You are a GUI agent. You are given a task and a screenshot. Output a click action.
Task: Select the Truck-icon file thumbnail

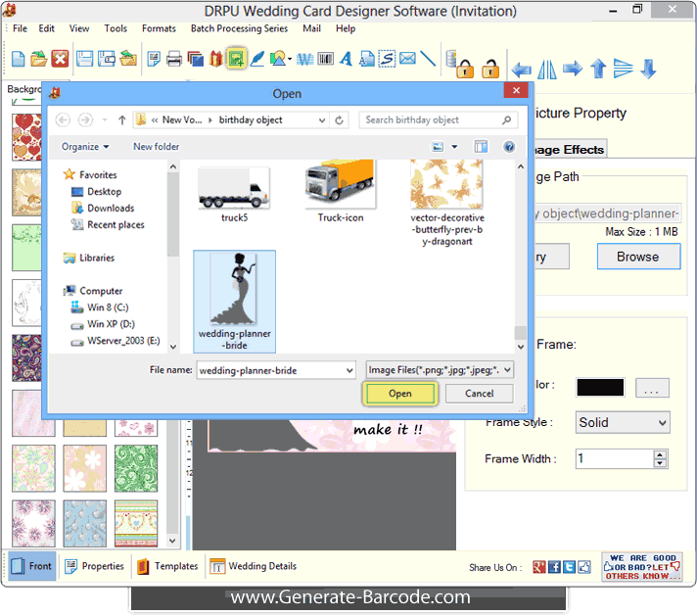point(341,192)
